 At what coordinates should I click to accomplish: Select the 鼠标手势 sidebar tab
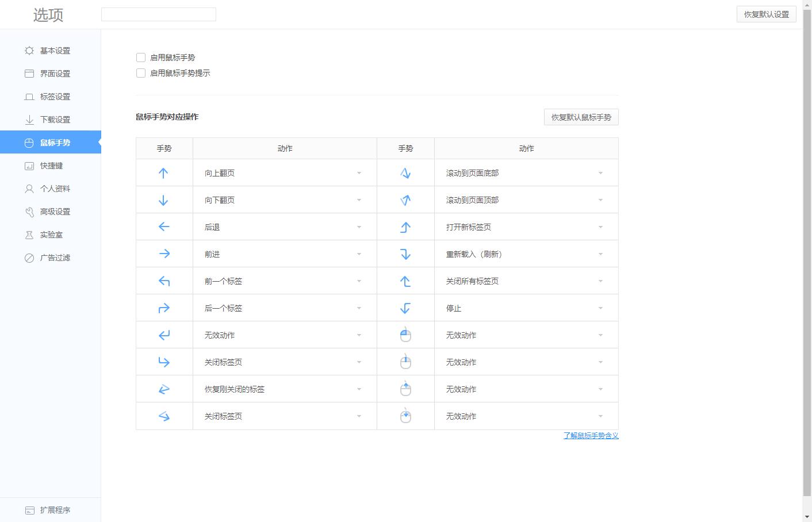tap(55, 143)
